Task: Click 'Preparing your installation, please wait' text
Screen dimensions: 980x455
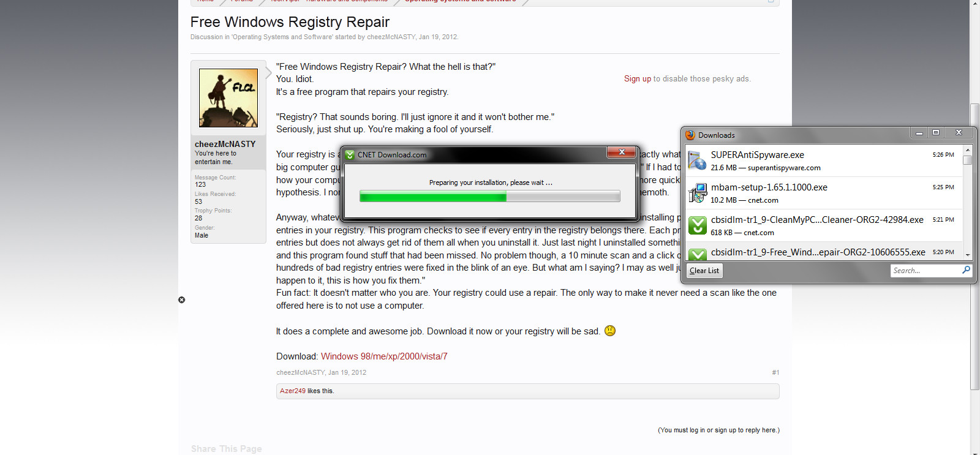Action: pyautogui.click(x=491, y=182)
